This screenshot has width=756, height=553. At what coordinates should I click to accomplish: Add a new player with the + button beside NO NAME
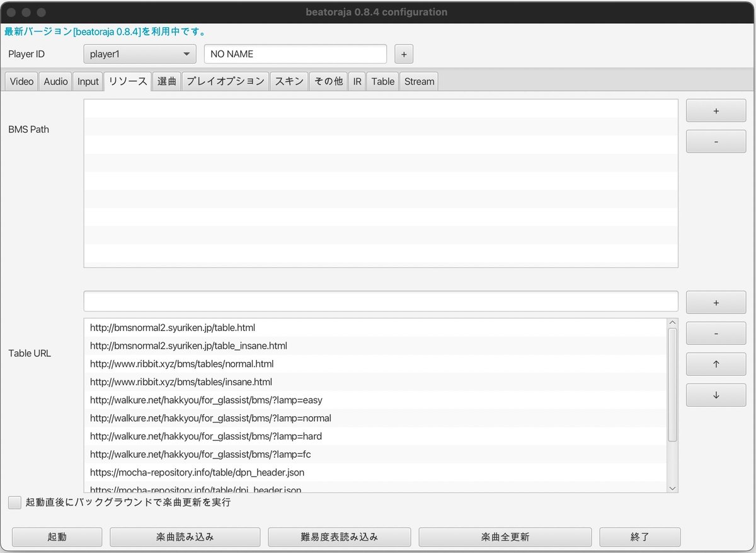pos(404,54)
